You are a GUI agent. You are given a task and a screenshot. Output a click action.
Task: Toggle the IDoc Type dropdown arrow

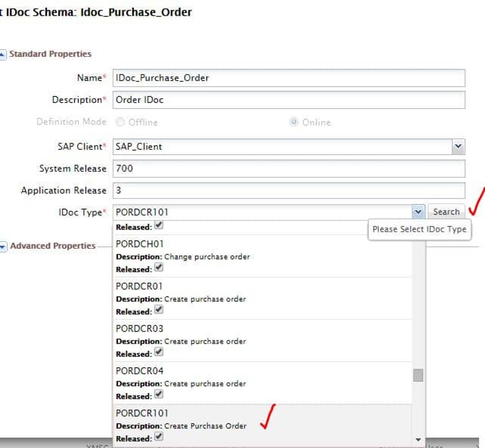(418, 212)
